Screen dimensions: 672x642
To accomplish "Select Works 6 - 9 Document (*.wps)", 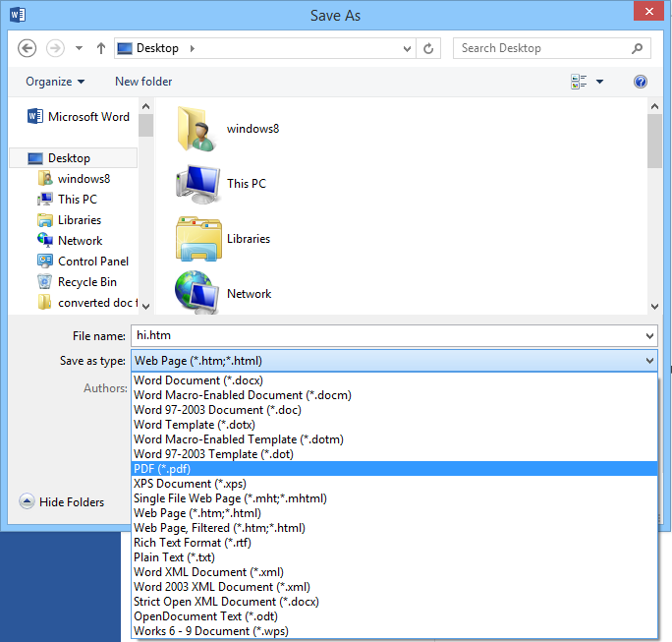I will point(394,631).
